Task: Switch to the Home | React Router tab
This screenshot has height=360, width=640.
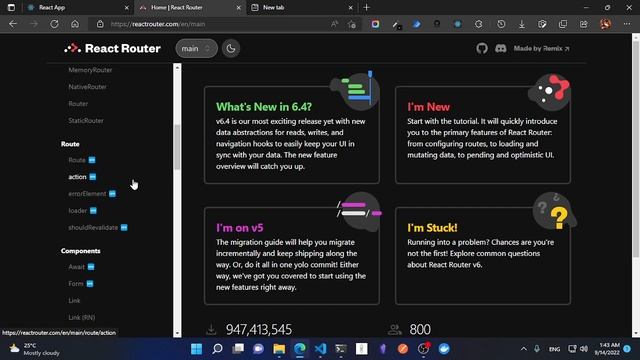Action: 189,7
